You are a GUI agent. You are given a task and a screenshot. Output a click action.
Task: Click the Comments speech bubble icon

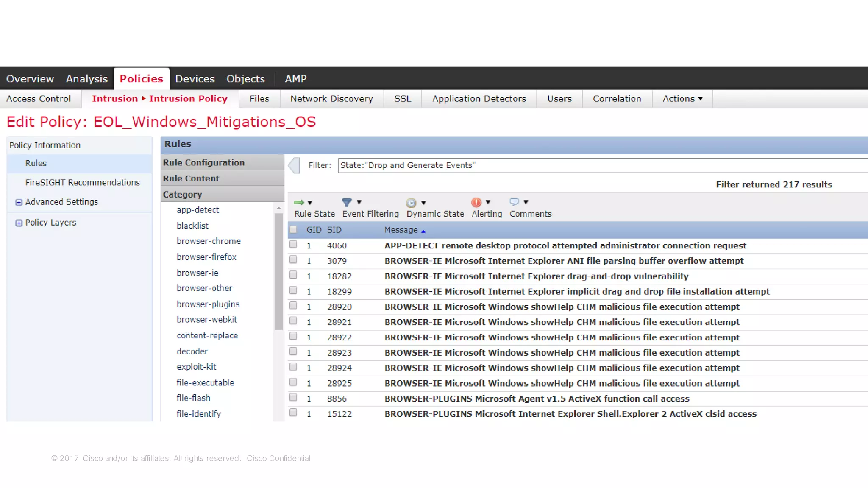click(x=514, y=202)
